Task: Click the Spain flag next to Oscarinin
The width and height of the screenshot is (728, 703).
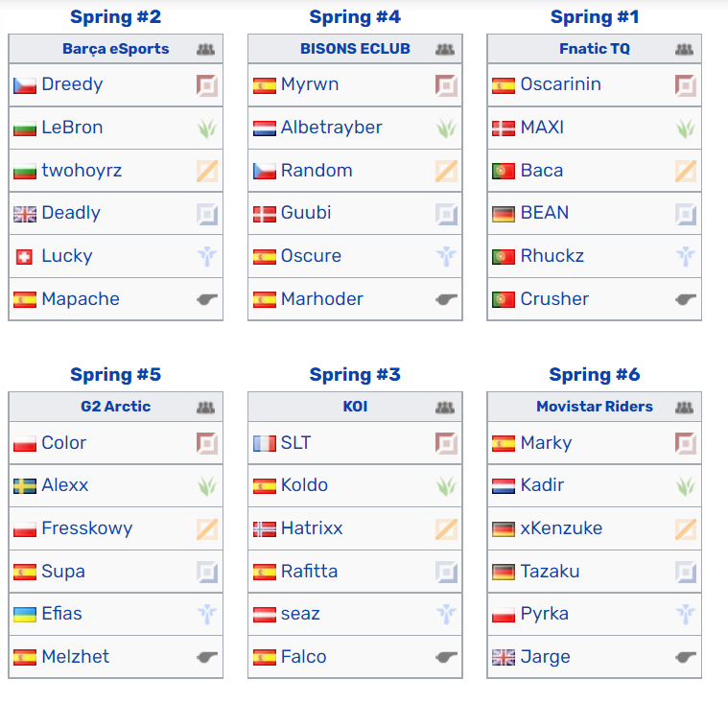Action: coord(504,86)
